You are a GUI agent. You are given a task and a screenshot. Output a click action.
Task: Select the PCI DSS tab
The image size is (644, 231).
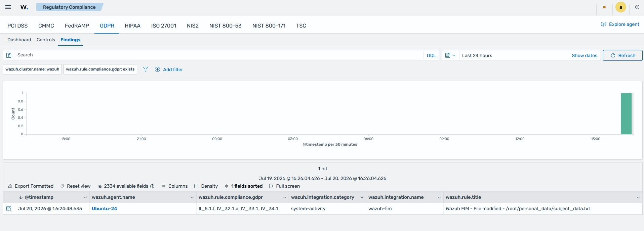[17, 26]
